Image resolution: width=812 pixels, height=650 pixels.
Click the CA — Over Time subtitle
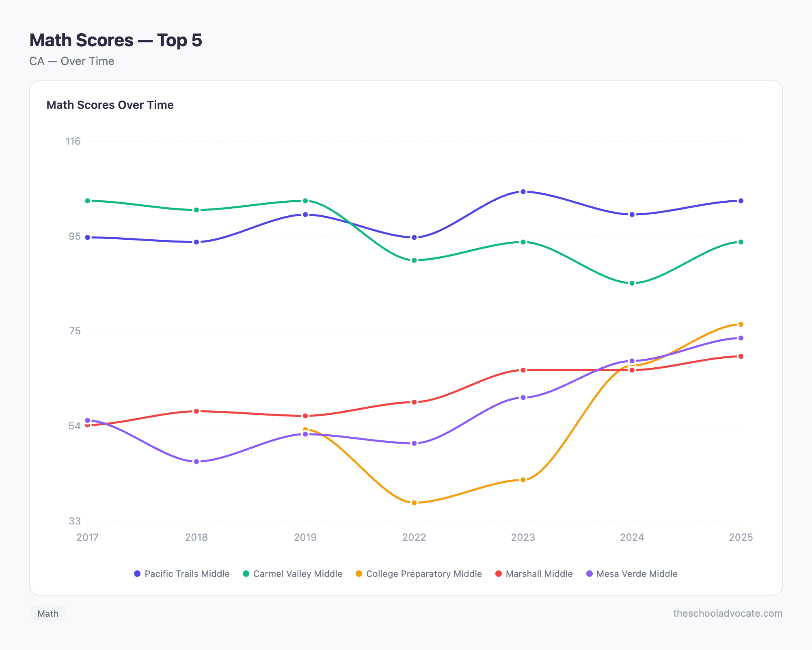coord(71,61)
